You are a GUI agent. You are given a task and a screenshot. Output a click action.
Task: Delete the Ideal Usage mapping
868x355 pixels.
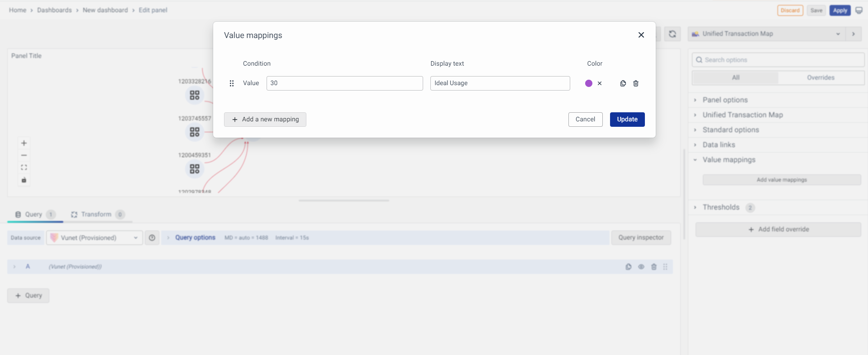point(635,83)
